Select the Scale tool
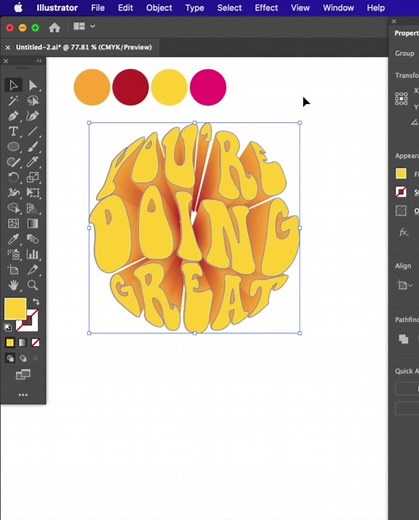The height and width of the screenshot is (520, 419). click(x=33, y=177)
